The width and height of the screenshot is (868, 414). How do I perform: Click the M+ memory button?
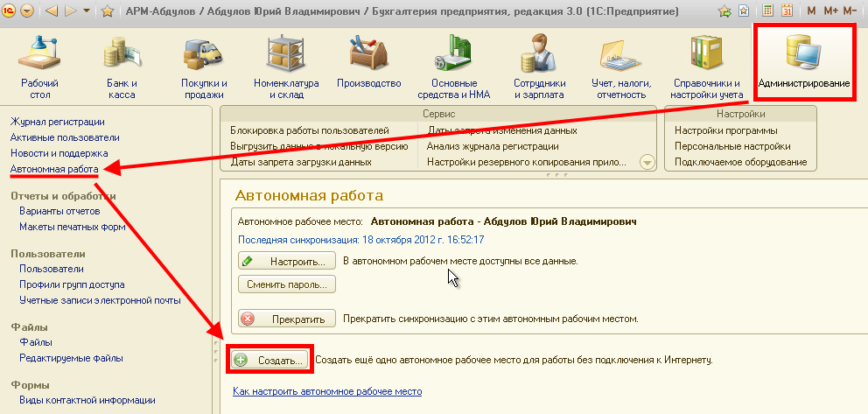coord(830,11)
